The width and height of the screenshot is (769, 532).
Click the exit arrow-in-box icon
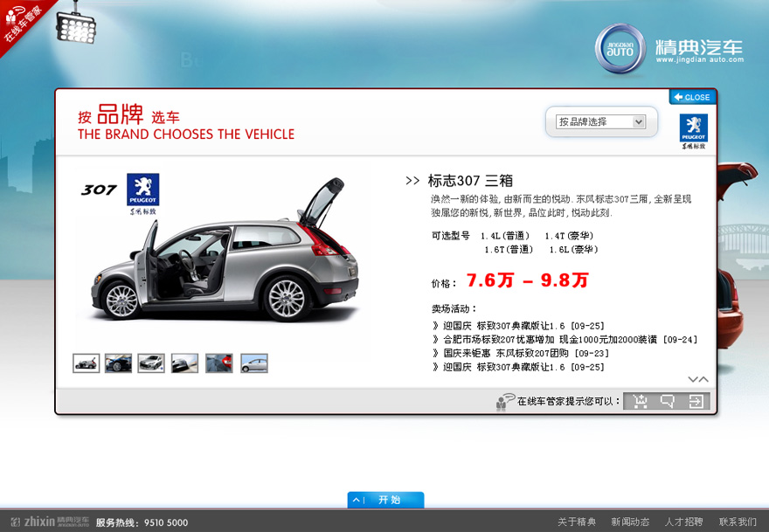pyautogui.click(x=696, y=401)
